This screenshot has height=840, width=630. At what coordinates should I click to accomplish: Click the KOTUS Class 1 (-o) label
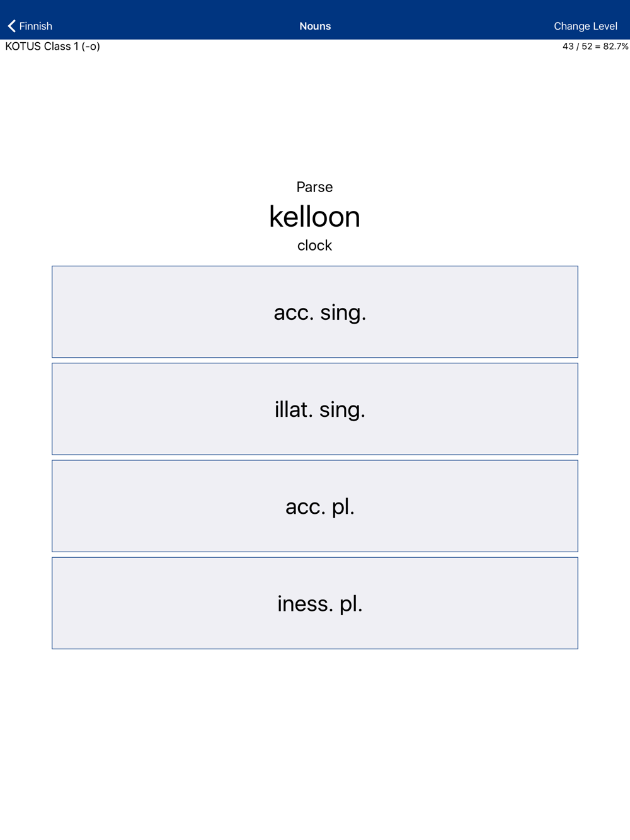[53, 47]
